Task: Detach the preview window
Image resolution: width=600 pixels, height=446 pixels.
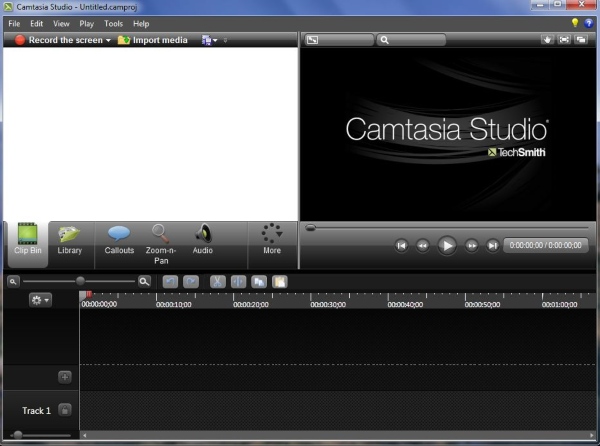Action: pos(581,40)
